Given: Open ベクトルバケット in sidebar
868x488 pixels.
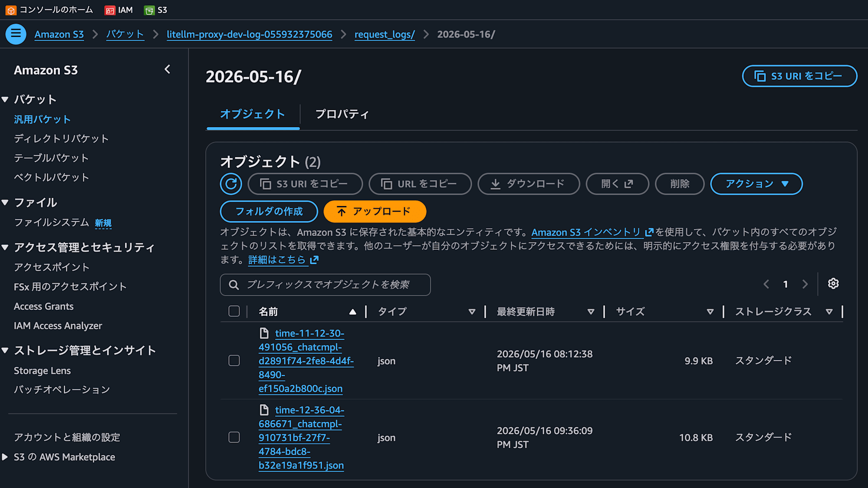Looking at the screenshot, I should click(51, 177).
